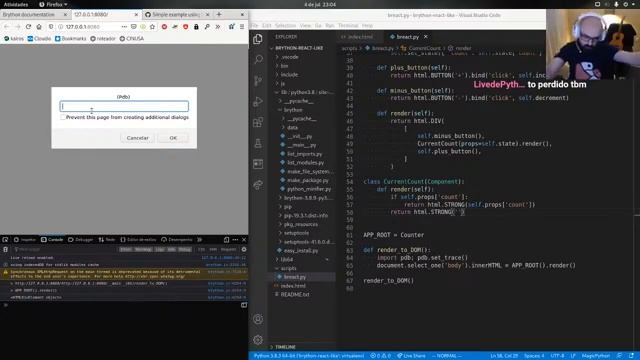Bookmark this page with the star icon
The height and width of the screenshot is (360, 640).
[152, 27]
